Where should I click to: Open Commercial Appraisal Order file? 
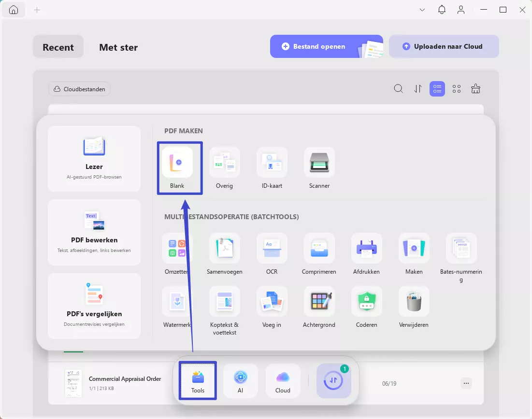tap(125, 378)
